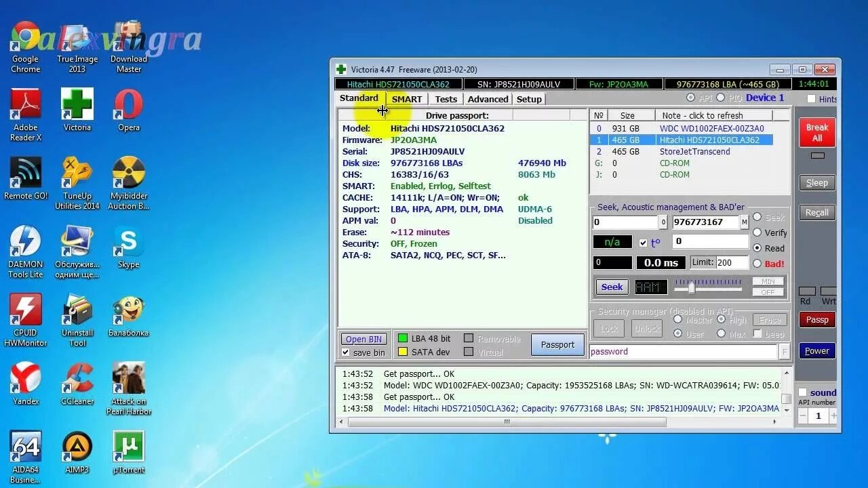Toggle the temperature t° checkbox
This screenshot has height=488, width=868.
[643, 243]
